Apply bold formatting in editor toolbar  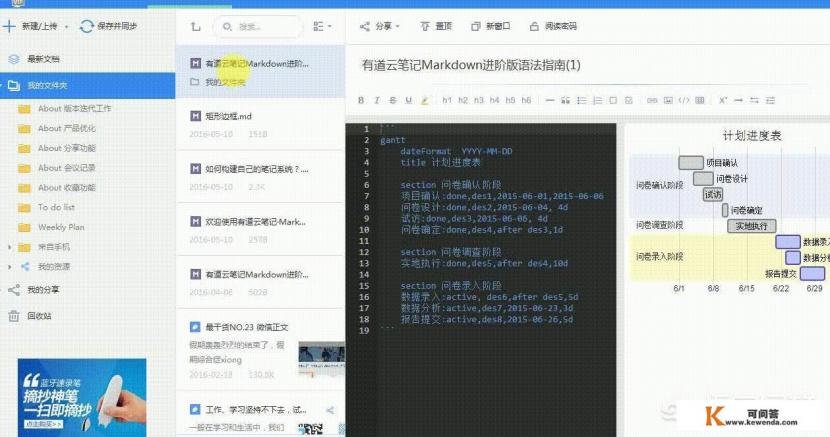pyautogui.click(x=361, y=100)
